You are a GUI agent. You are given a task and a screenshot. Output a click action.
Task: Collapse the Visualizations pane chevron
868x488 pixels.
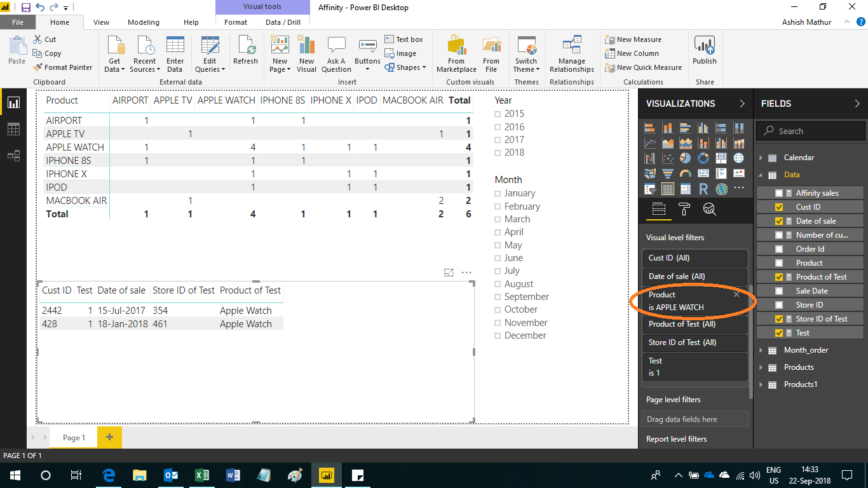tap(742, 104)
